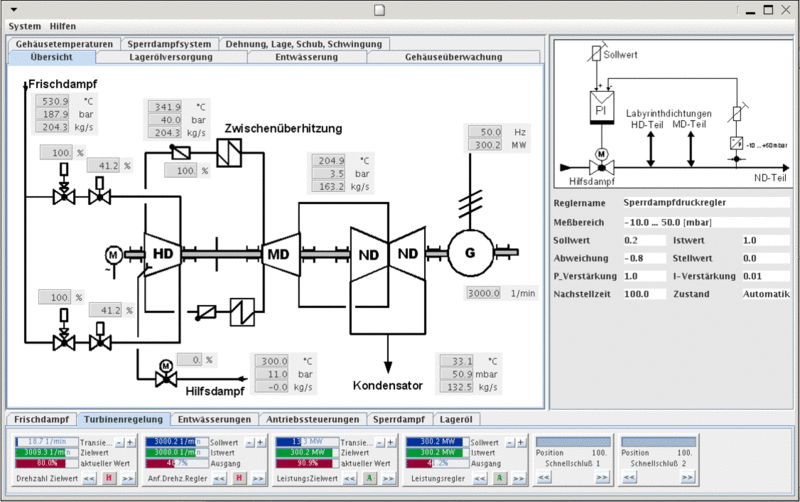Click the generator speed value 3000.0 1/min
The image size is (800, 502).
484,293
